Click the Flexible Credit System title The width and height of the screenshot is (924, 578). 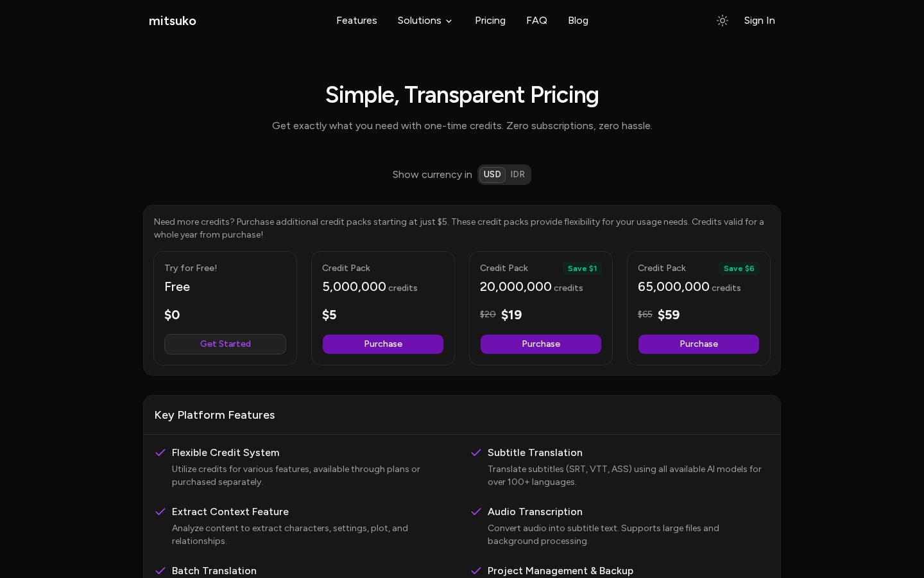click(225, 453)
